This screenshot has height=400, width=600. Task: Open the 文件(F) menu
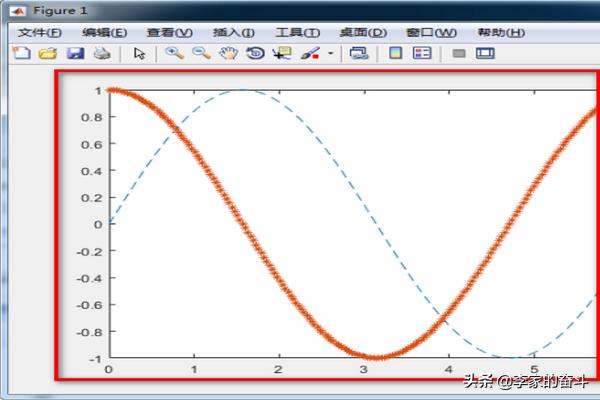(x=39, y=33)
